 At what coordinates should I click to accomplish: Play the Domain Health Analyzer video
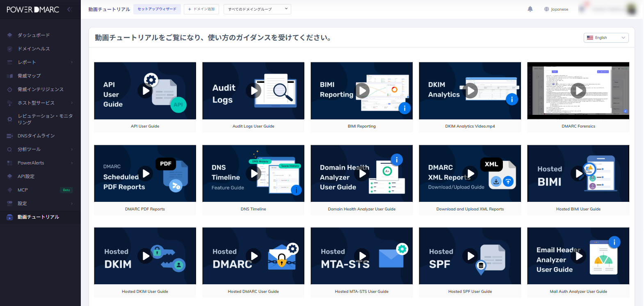click(x=362, y=174)
